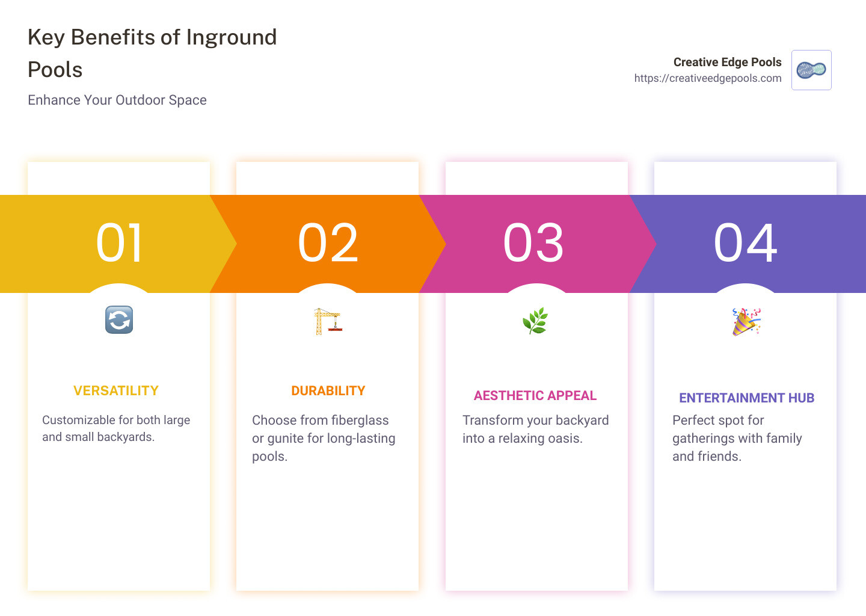Click the Creative Edge Pools logo
The image size is (866, 616).
811,70
